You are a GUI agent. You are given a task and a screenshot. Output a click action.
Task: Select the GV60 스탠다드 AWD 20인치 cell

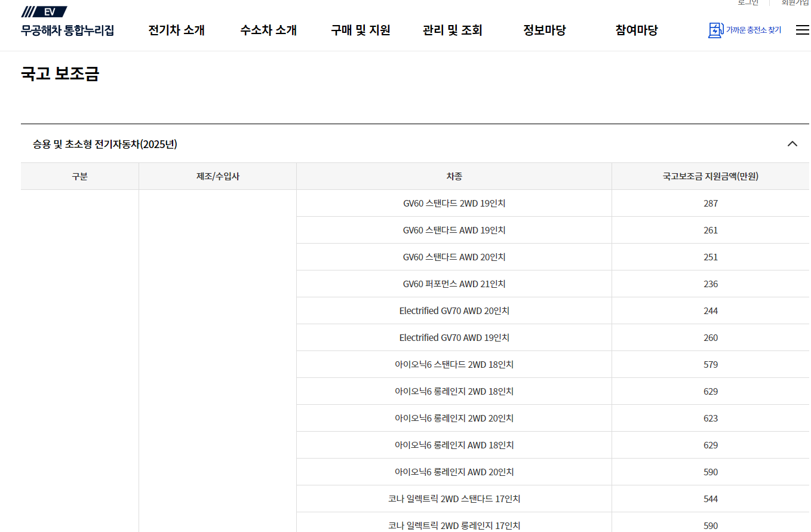click(x=454, y=257)
